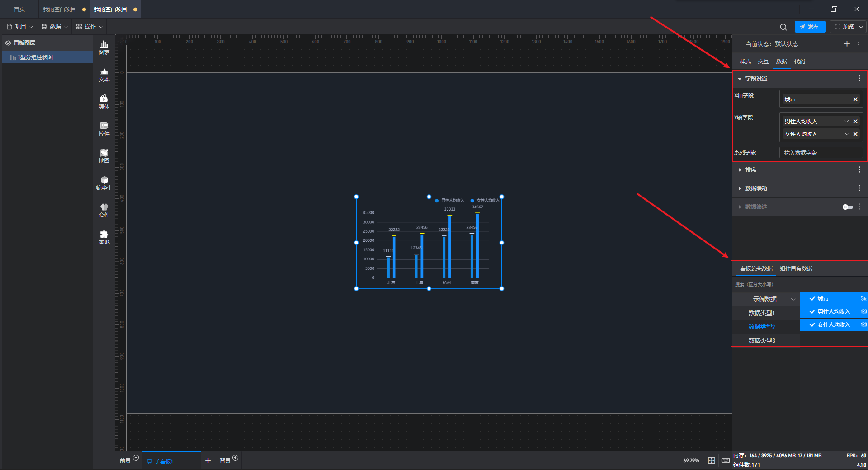Open the 鲸孪生 components panel
Viewport: 868px width, 470px height.
104,183
